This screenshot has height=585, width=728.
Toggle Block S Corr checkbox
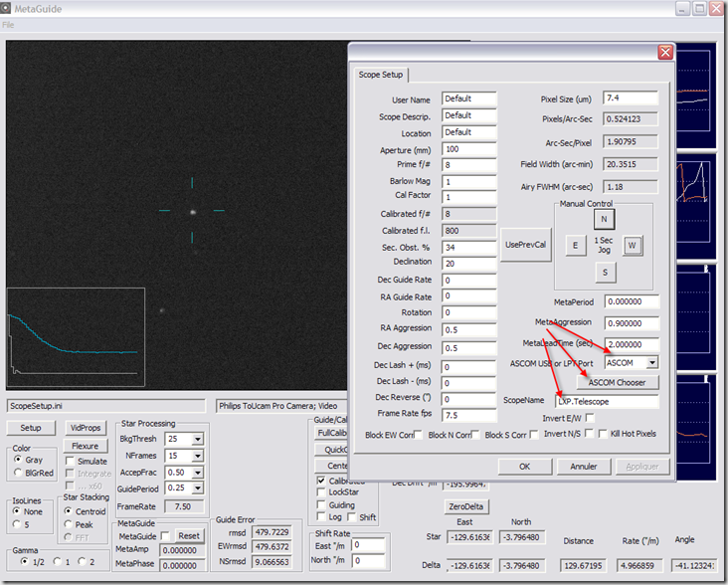tap(534, 435)
